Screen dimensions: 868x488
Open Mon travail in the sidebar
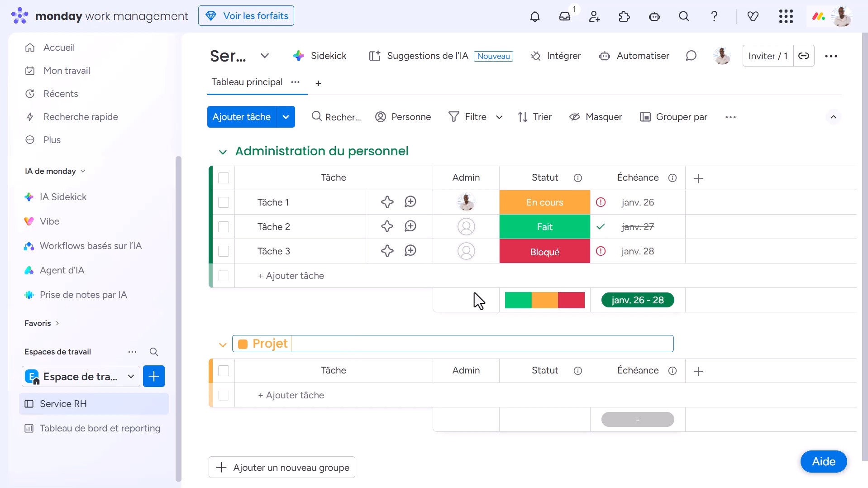click(x=67, y=71)
